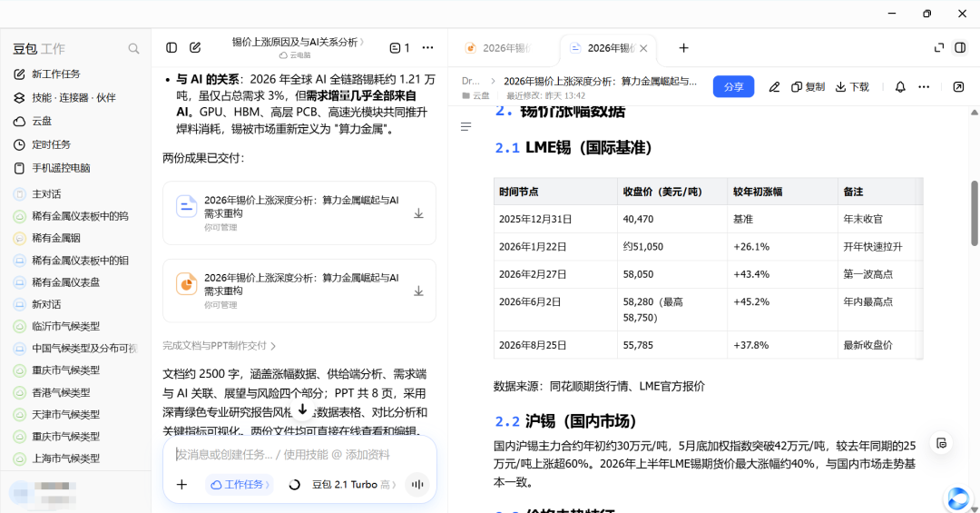Switch to the active 2026年锡价 document tab
The height and width of the screenshot is (513, 980).
tap(610, 48)
